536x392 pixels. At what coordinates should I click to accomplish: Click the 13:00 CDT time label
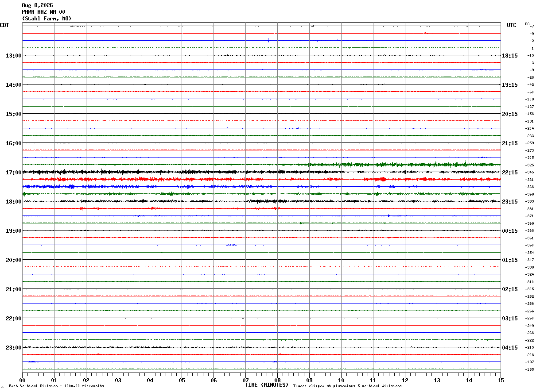pyautogui.click(x=13, y=55)
